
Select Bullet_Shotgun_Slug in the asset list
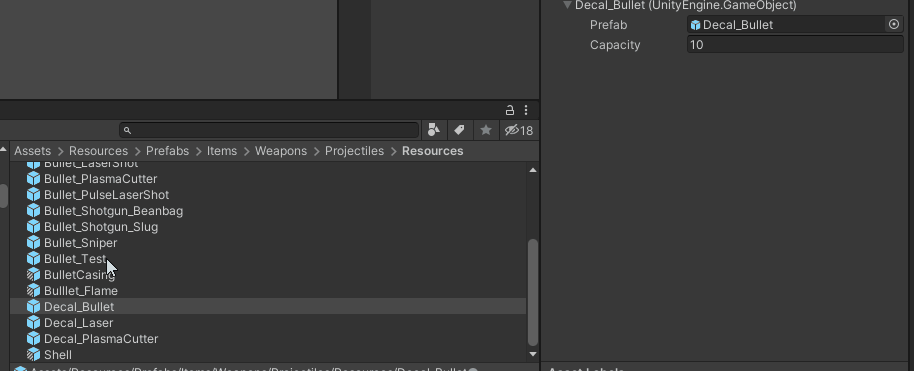pyautogui.click(x=93, y=227)
